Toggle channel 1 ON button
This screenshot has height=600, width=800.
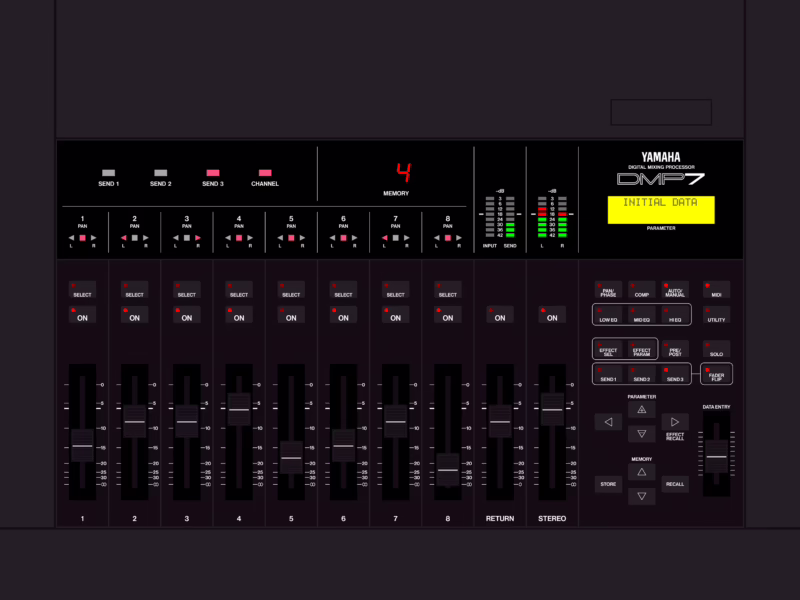82,314
